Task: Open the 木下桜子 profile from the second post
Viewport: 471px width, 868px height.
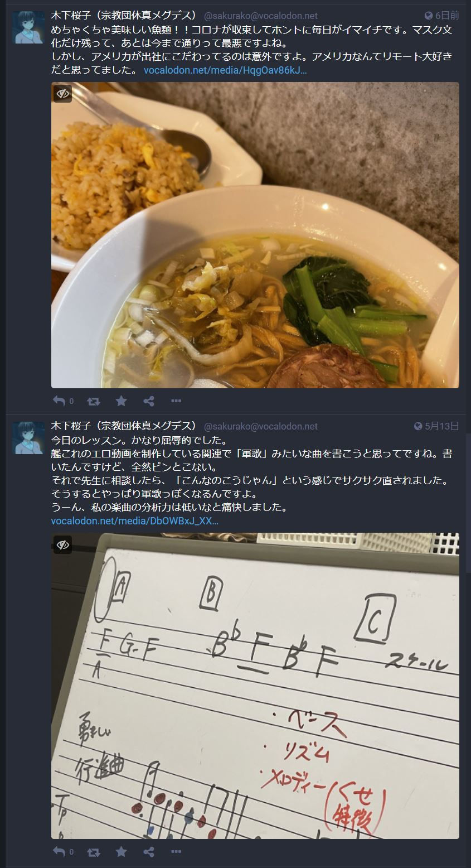Action: (124, 426)
